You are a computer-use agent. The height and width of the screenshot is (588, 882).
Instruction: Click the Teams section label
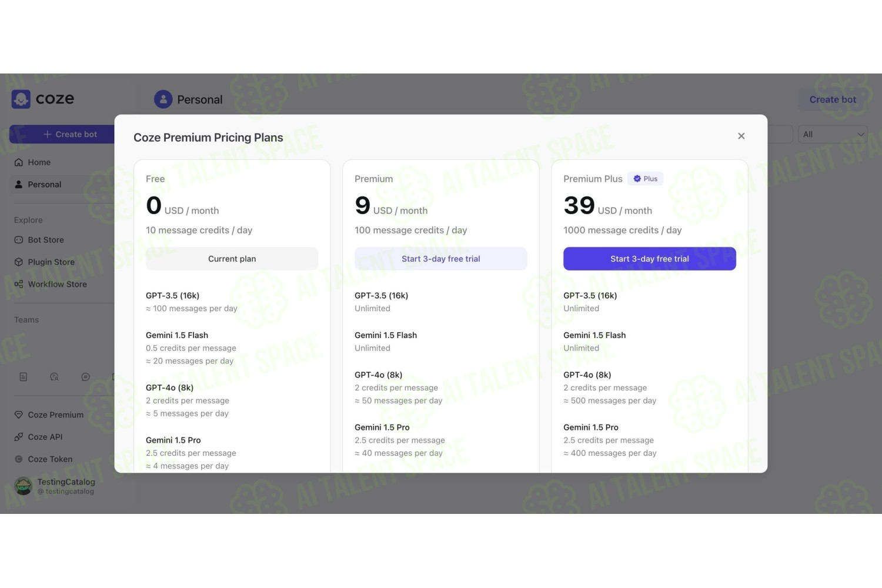26,320
